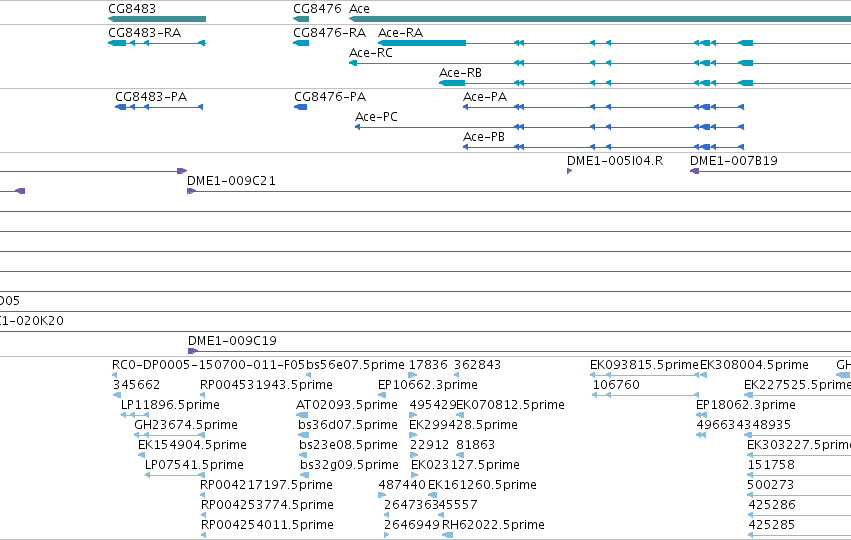Select EK303227.5prime EST label

pos(799,445)
